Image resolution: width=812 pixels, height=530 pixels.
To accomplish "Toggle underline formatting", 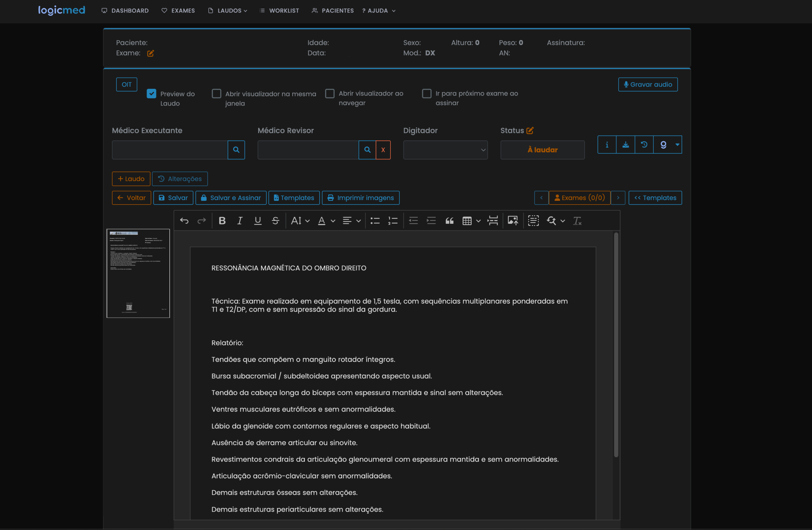I will point(258,221).
